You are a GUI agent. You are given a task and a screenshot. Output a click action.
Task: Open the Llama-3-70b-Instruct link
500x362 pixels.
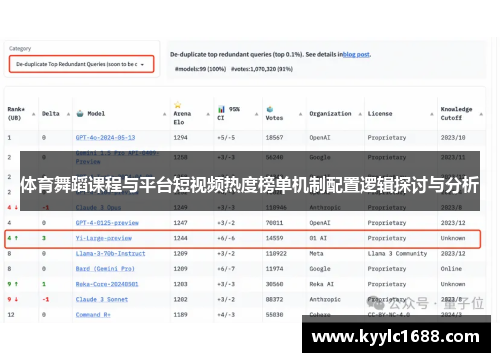pos(110,253)
